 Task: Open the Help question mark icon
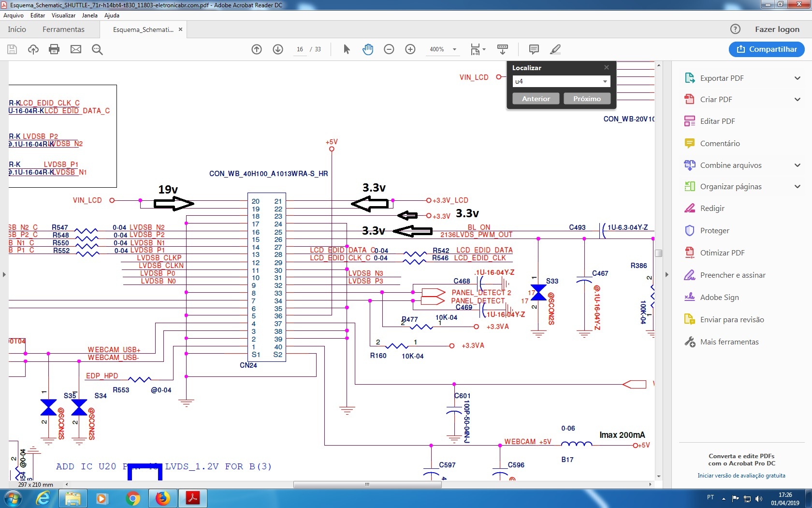(x=735, y=29)
